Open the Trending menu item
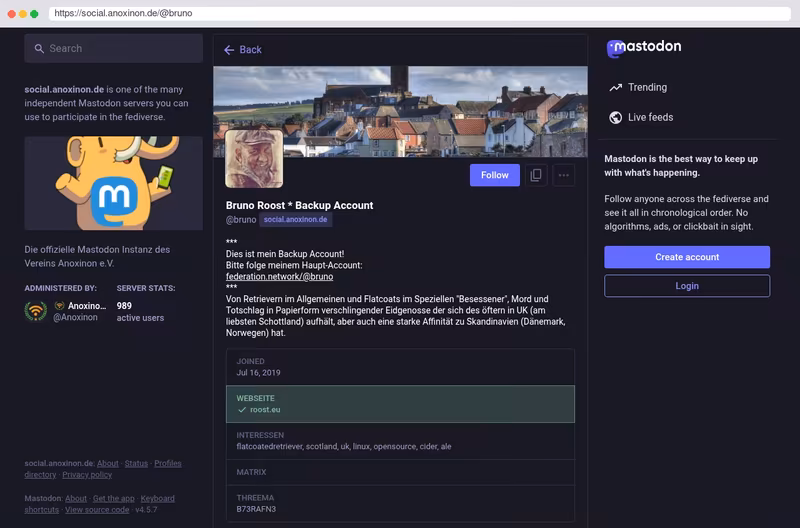Image resolution: width=800 pixels, height=528 pixels. [638, 87]
